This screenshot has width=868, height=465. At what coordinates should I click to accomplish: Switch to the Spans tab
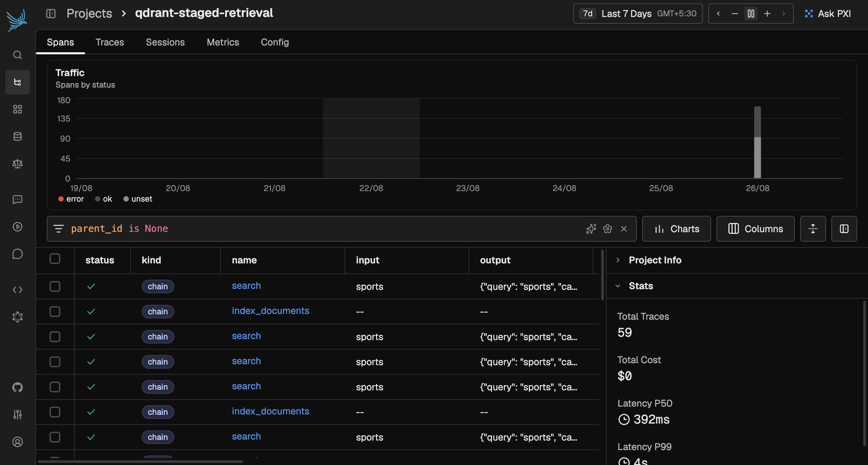click(60, 42)
